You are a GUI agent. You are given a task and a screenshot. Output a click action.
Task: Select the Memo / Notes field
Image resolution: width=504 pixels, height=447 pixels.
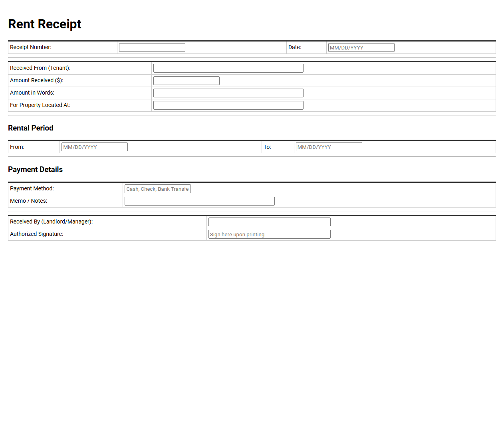point(199,201)
